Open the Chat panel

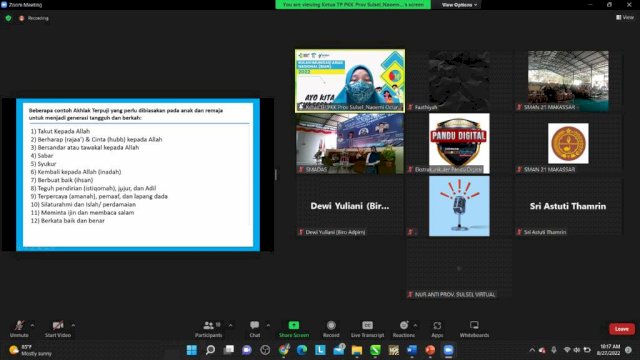pos(255,329)
